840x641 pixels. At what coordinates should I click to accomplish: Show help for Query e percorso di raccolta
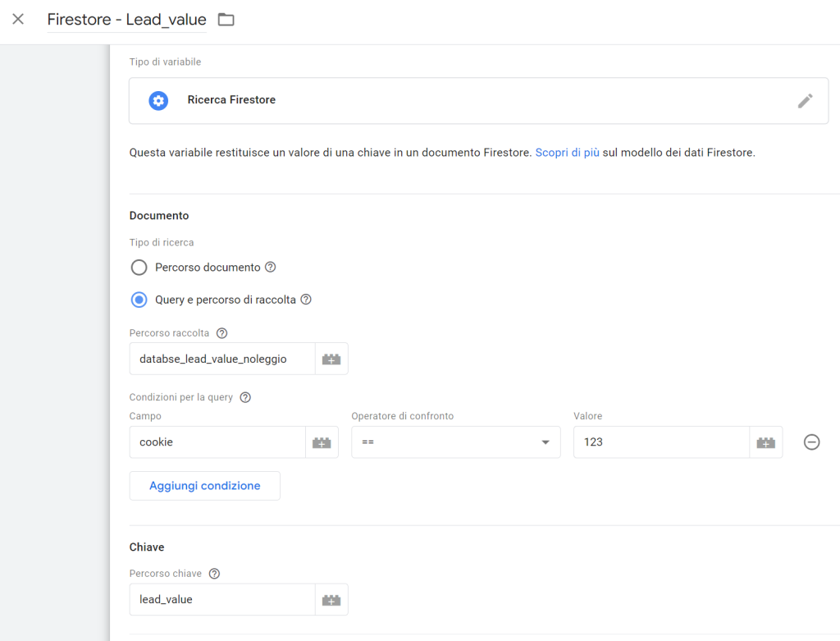pyautogui.click(x=306, y=300)
